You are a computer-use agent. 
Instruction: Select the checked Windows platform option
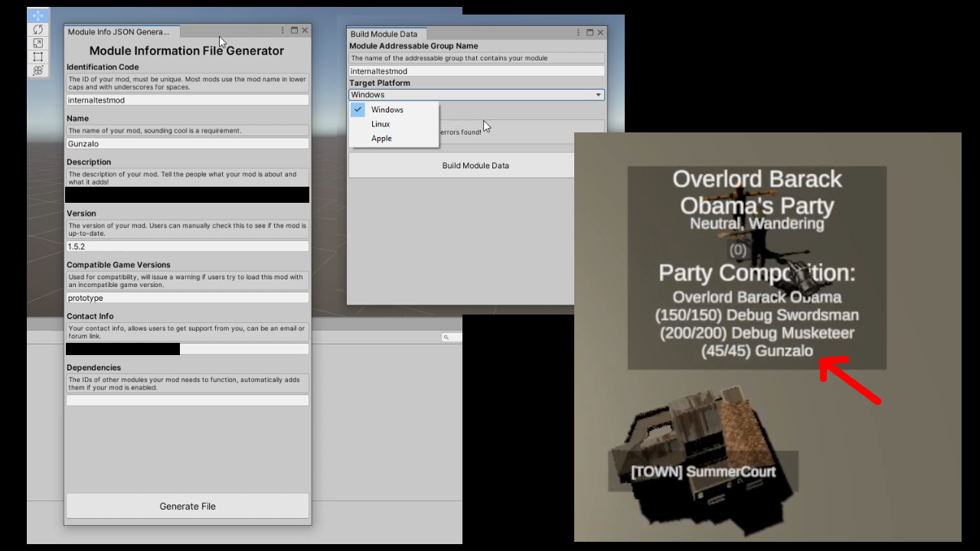387,109
